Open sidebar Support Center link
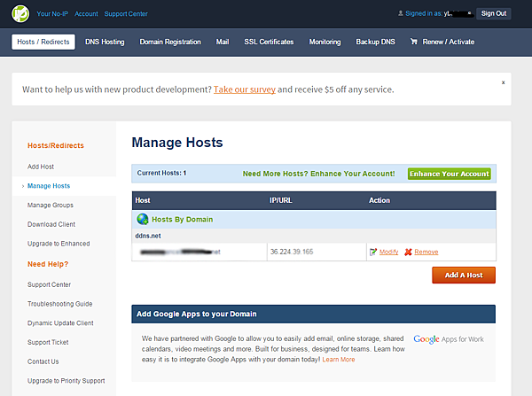The width and height of the screenshot is (532, 396). (49, 284)
